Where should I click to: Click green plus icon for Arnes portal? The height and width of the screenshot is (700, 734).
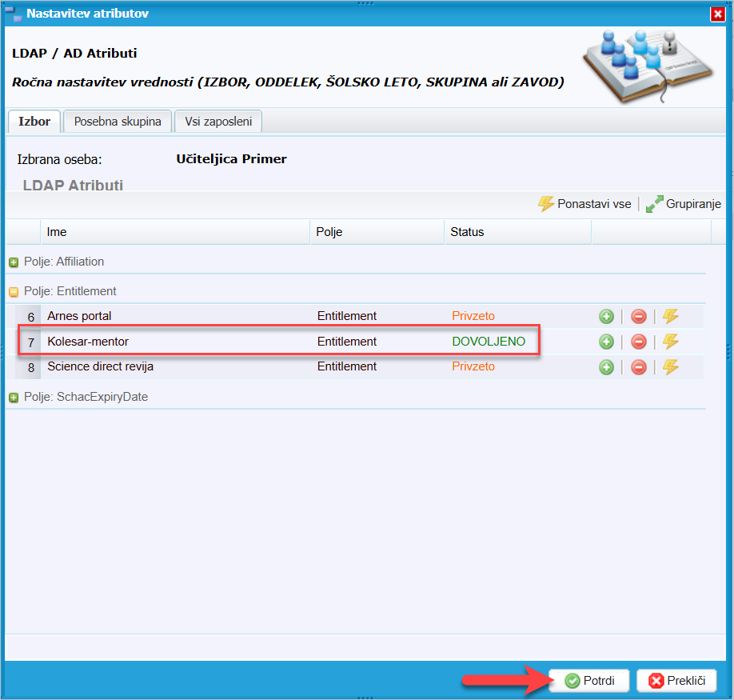coord(606,317)
